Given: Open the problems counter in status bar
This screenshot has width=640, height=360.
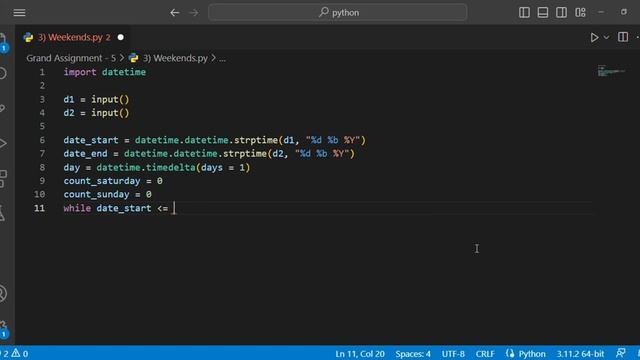Looking at the screenshot, I should click(14, 353).
